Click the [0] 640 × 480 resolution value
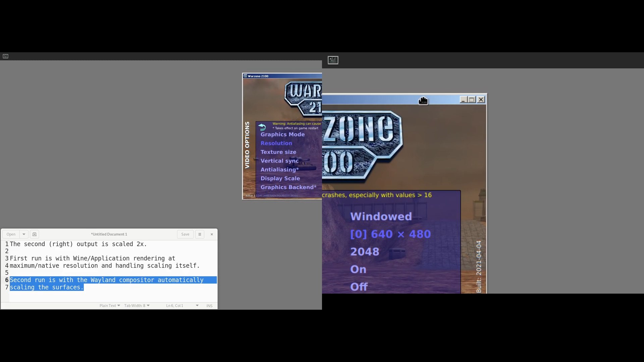This screenshot has width=644, height=362. [390, 234]
